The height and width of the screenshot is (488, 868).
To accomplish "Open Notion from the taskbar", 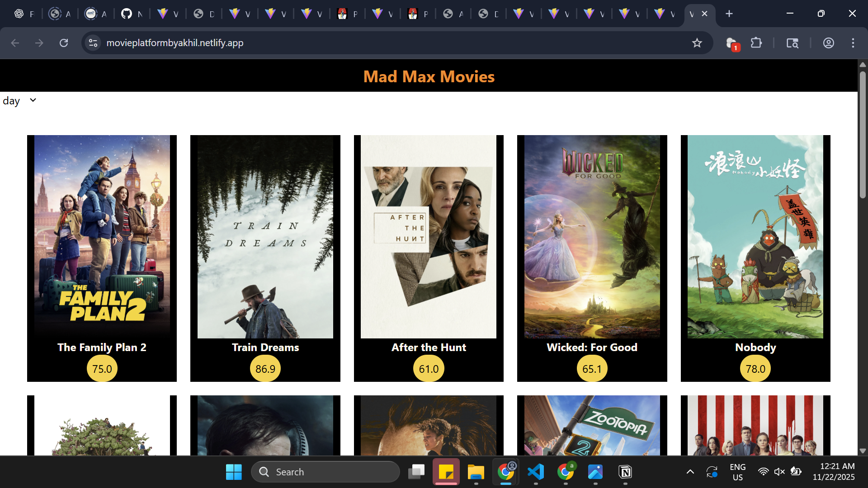I will (626, 472).
